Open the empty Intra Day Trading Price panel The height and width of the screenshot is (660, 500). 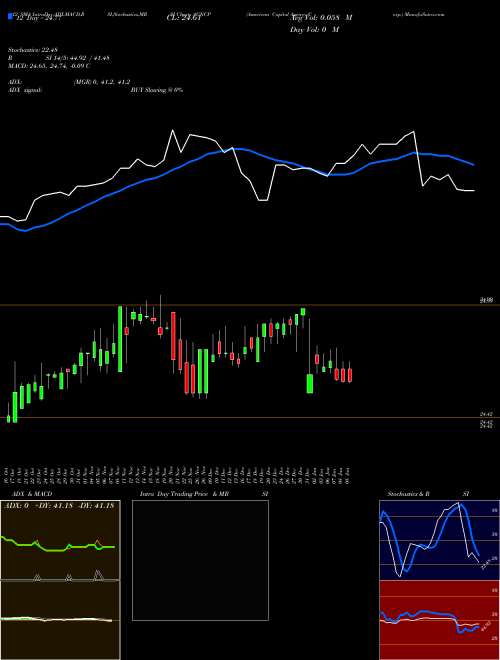pos(200,560)
